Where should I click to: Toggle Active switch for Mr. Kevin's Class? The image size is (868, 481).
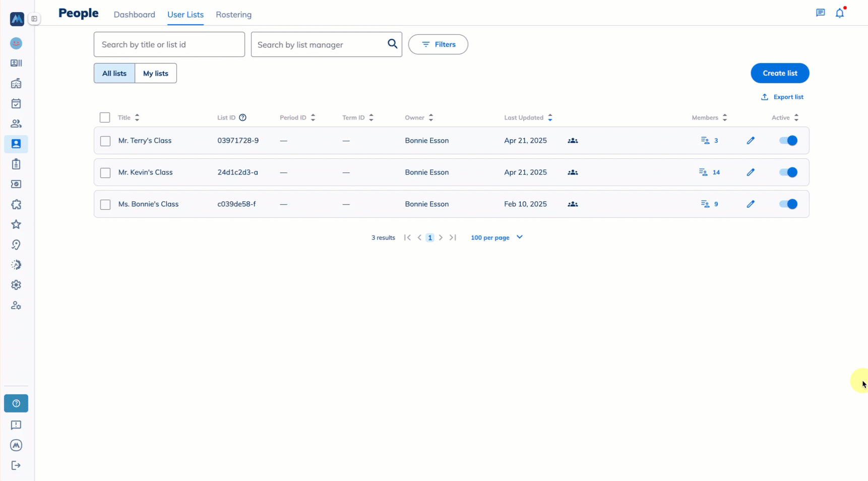pos(788,172)
